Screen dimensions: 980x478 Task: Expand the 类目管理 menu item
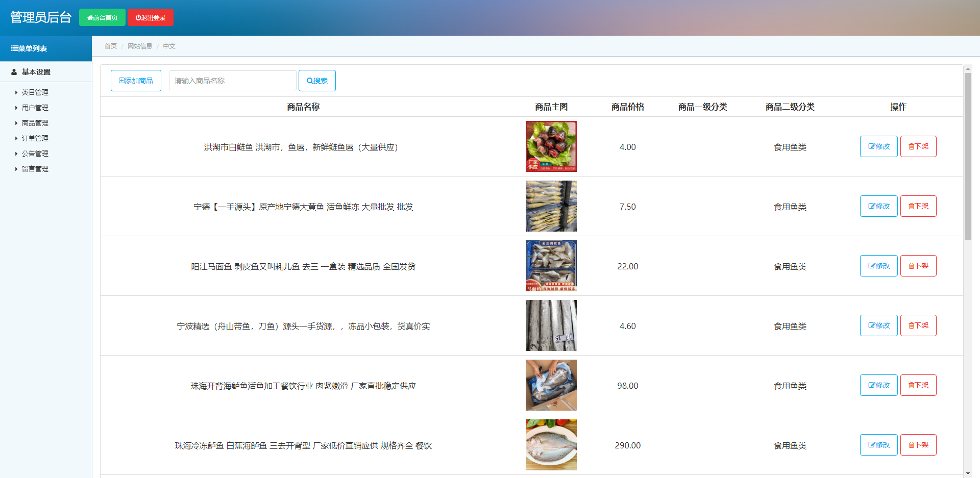tap(35, 92)
